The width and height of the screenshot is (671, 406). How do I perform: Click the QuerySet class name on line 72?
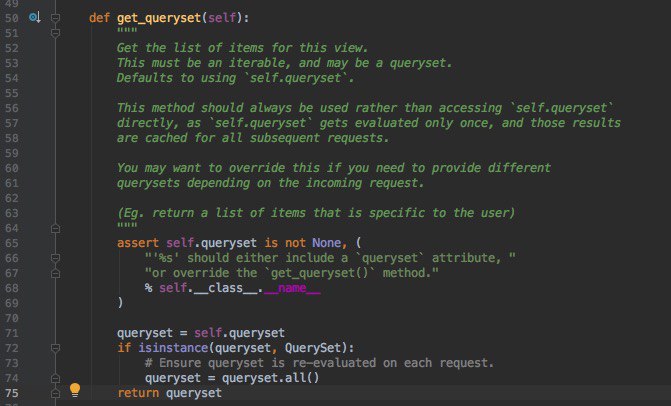pyautogui.click(x=312, y=348)
